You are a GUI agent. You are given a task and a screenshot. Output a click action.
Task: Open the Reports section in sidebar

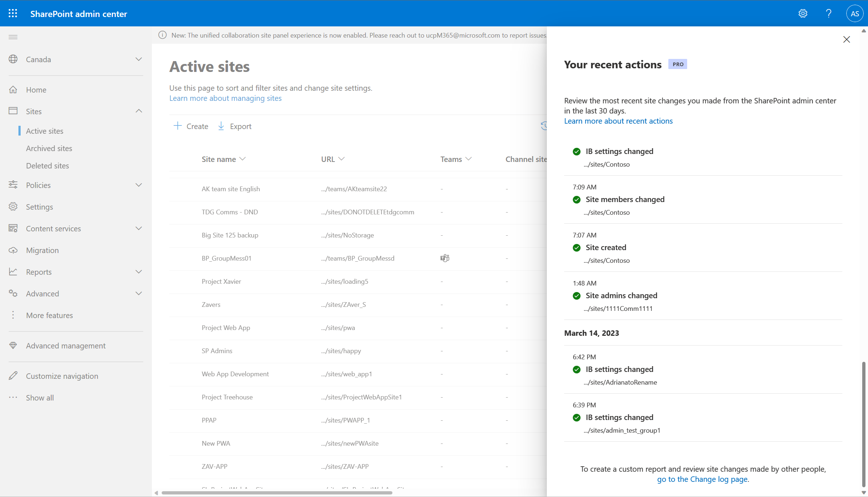[38, 271]
